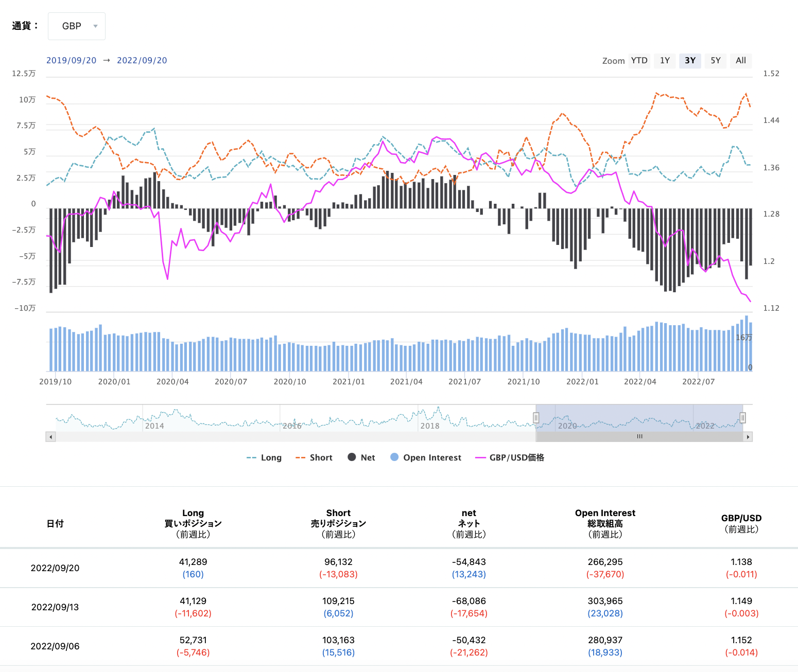Select the 5Y zoom range

point(716,61)
